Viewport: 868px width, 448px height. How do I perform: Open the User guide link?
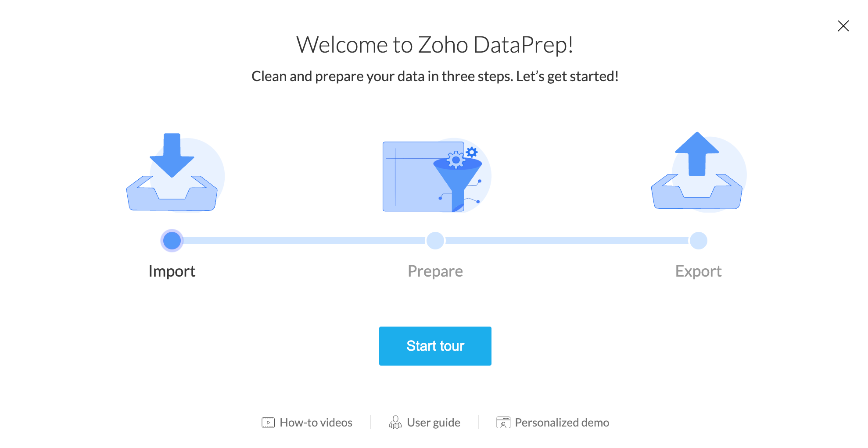[x=434, y=423]
